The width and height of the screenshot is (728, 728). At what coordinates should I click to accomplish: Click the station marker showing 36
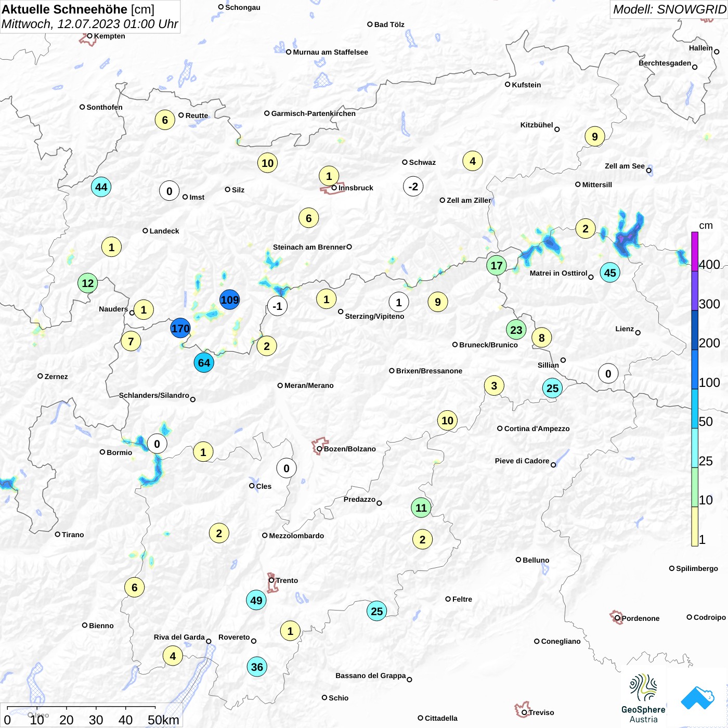click(257, 667)
